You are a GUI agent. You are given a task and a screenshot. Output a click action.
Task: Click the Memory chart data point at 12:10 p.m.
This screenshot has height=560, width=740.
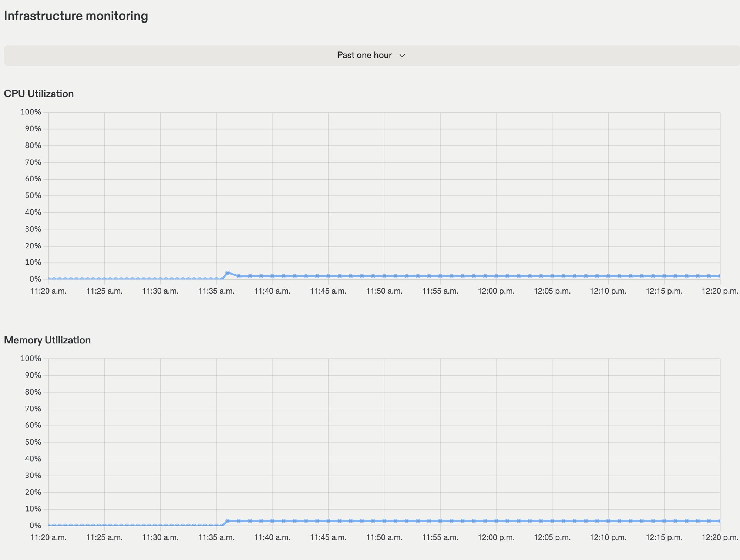(x=608, y=521)
